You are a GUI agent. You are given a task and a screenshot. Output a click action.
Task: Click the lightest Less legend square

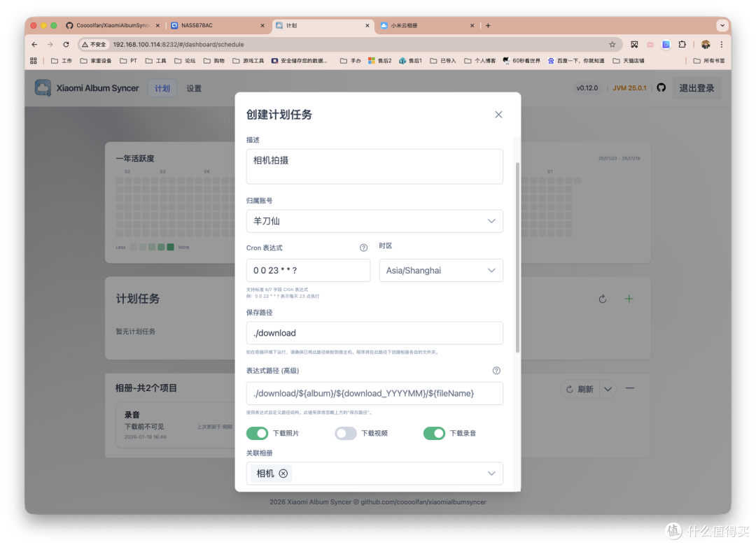tap(133, 247)
